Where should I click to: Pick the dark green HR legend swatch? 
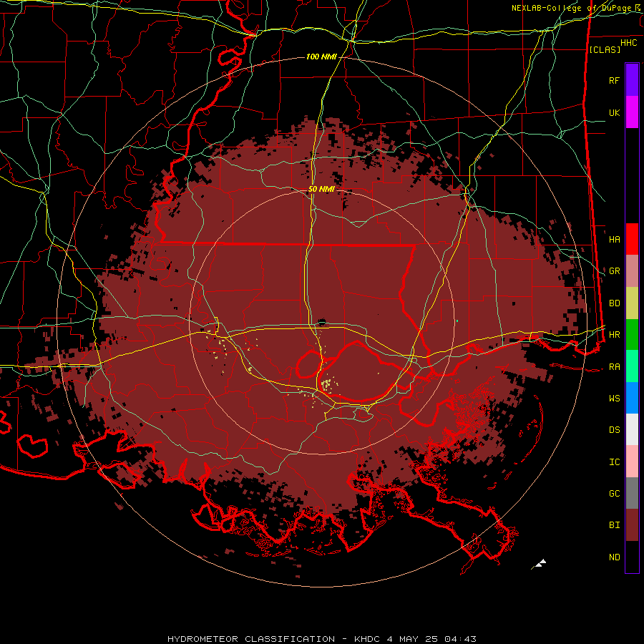pos(632,334)
